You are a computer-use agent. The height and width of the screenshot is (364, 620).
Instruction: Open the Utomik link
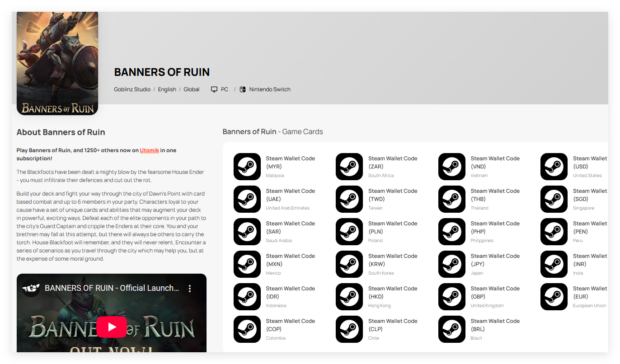click(149, 150)
